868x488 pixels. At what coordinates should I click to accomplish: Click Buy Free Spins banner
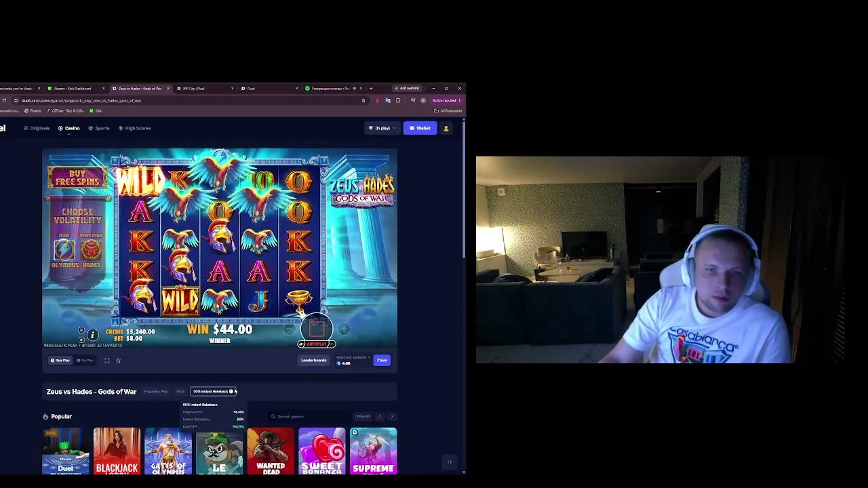77,178
